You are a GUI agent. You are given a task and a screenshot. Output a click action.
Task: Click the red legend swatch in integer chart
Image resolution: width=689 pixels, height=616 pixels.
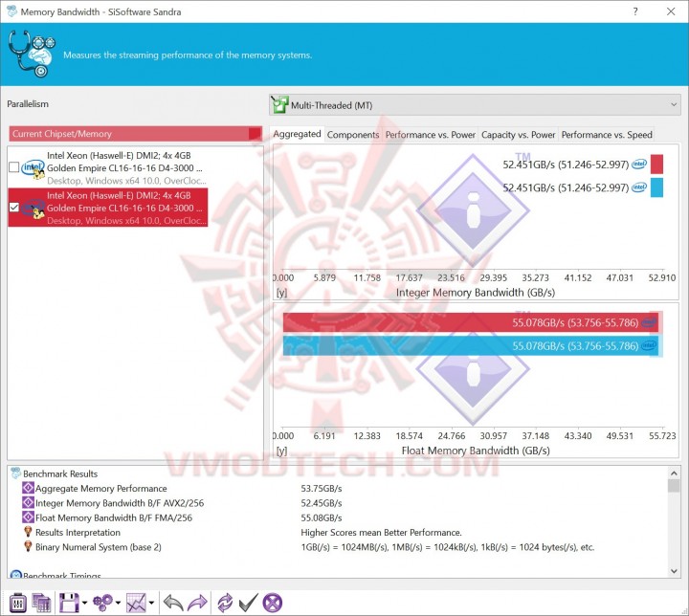click(x=656, y=165)
